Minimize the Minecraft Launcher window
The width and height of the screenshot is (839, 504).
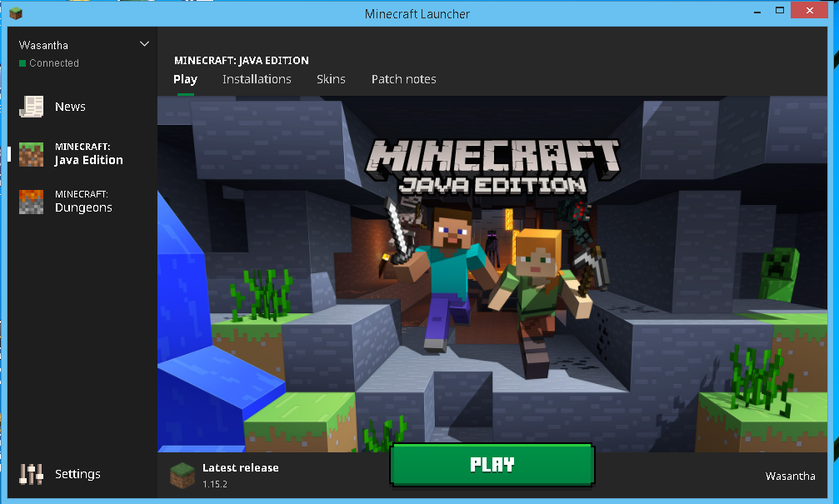(x=757, y=11)
